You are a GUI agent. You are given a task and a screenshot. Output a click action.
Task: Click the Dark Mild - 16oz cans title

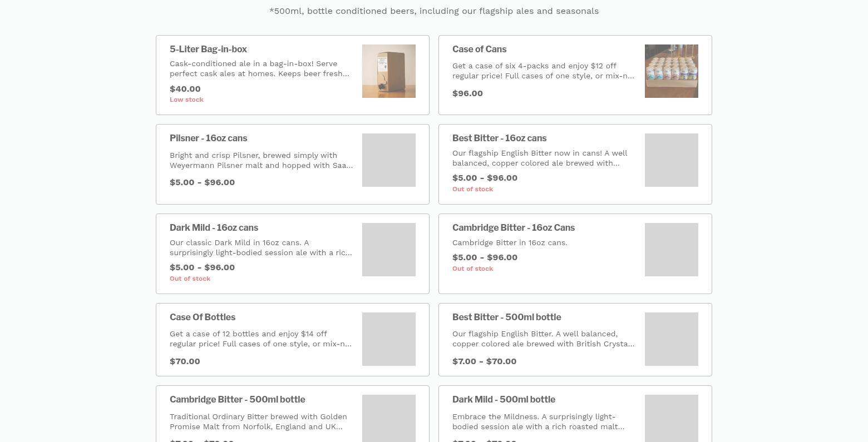[214, 228]
